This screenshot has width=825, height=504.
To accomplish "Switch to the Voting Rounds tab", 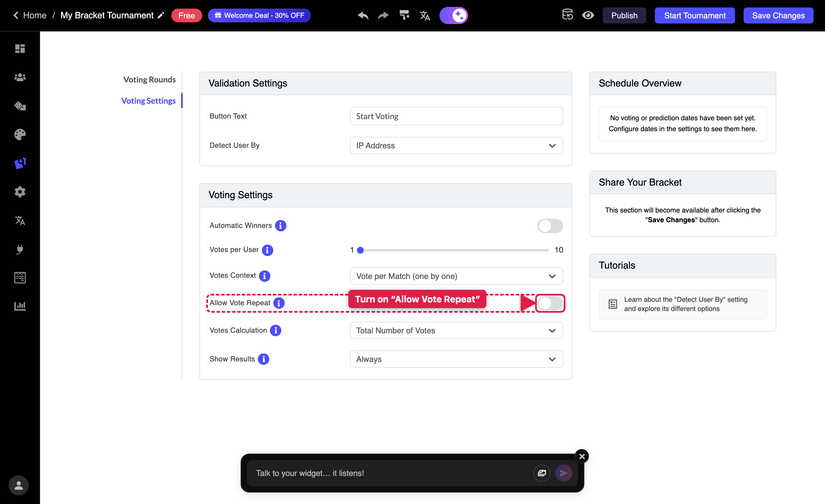I will coord(149,80).
